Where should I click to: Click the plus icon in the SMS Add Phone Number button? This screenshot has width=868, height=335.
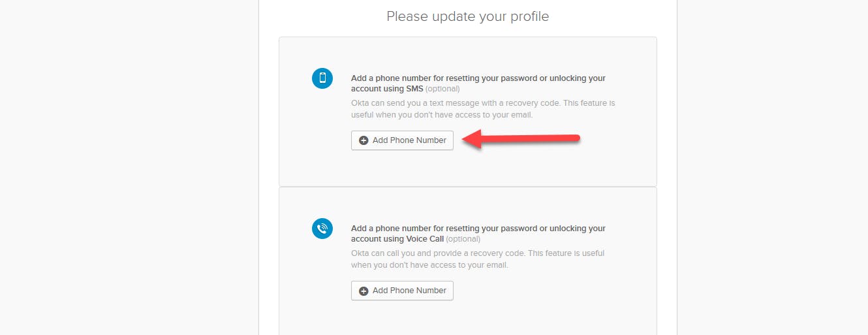tap(364, 140)
